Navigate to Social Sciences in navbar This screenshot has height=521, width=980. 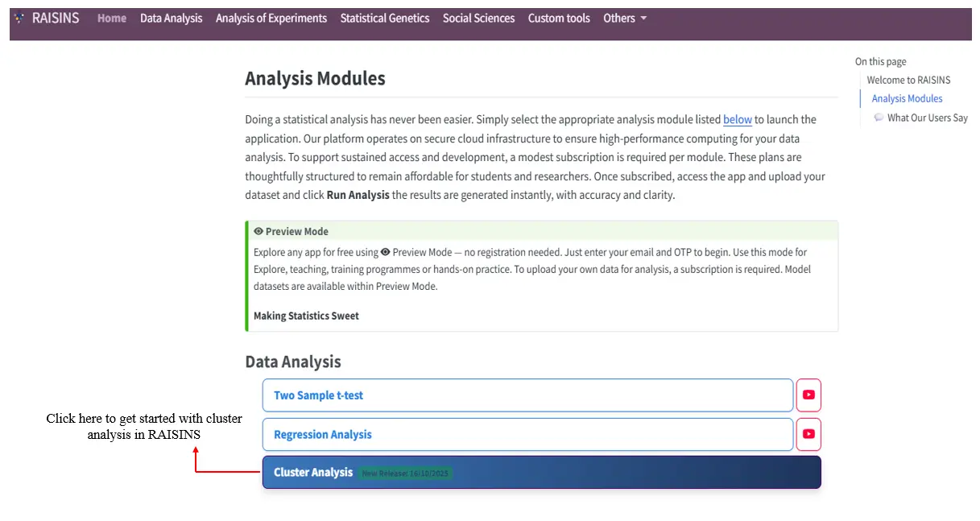click(478, 18)
